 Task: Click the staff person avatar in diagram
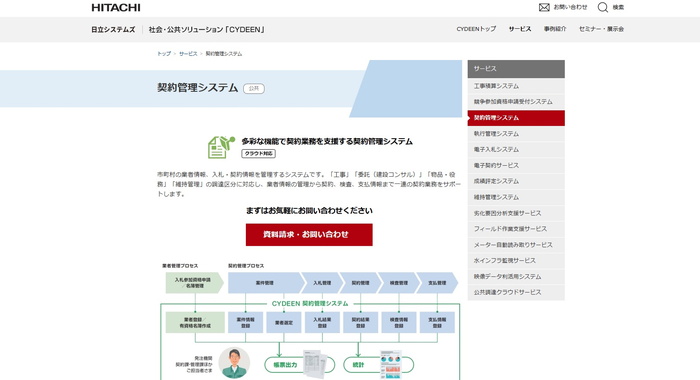[x=234, y=363]
